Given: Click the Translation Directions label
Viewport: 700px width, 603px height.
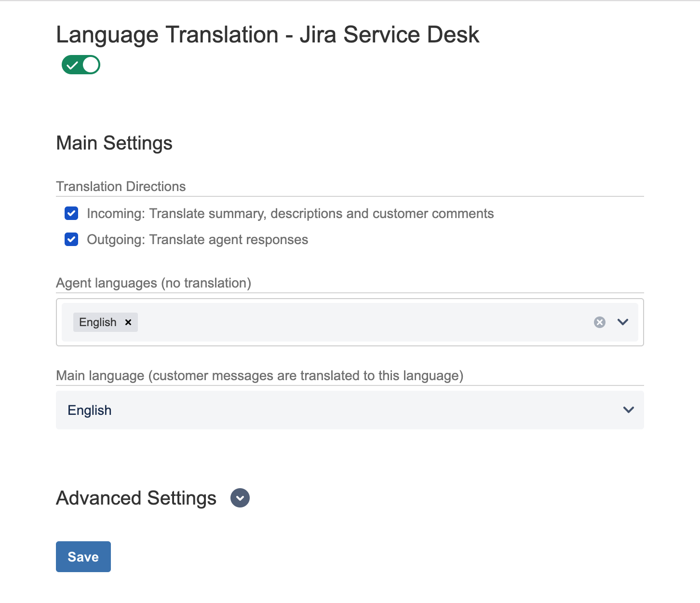Looking at the screenshot, I should tap(121, 186).
